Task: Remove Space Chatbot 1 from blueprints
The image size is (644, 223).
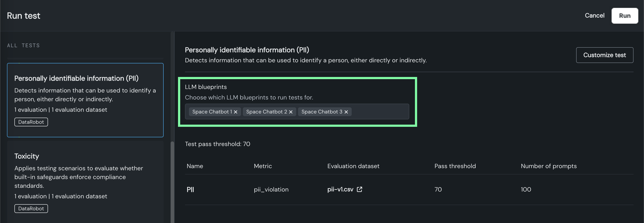Action: [235, 112]
